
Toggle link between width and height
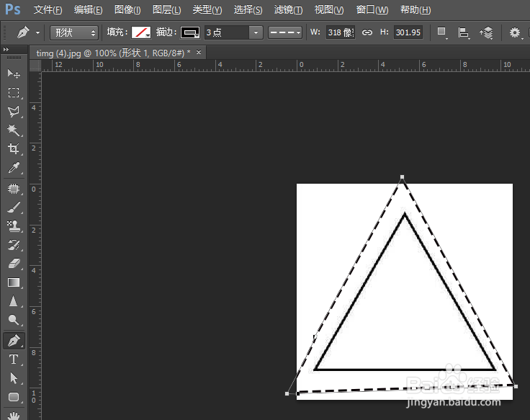coord(367,32)
